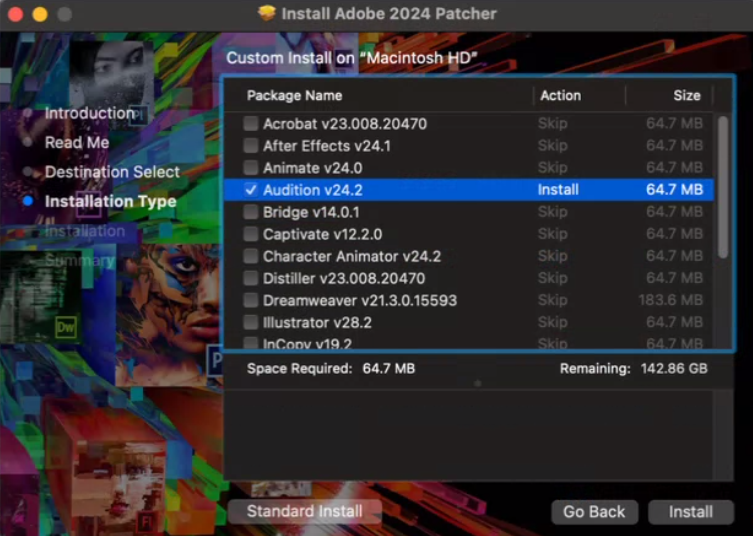Image resolution: width=753 pixels, height=536 pixels.
Task: Check the After Effects v24.1 package
Action: tap(251, 146)
